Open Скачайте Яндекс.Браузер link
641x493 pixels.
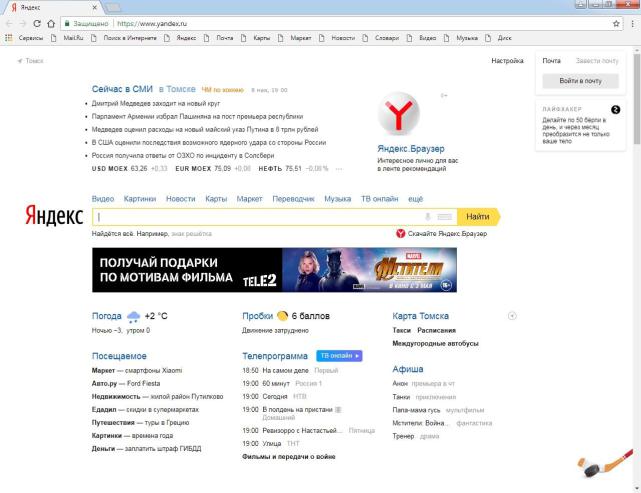[447, 234]
